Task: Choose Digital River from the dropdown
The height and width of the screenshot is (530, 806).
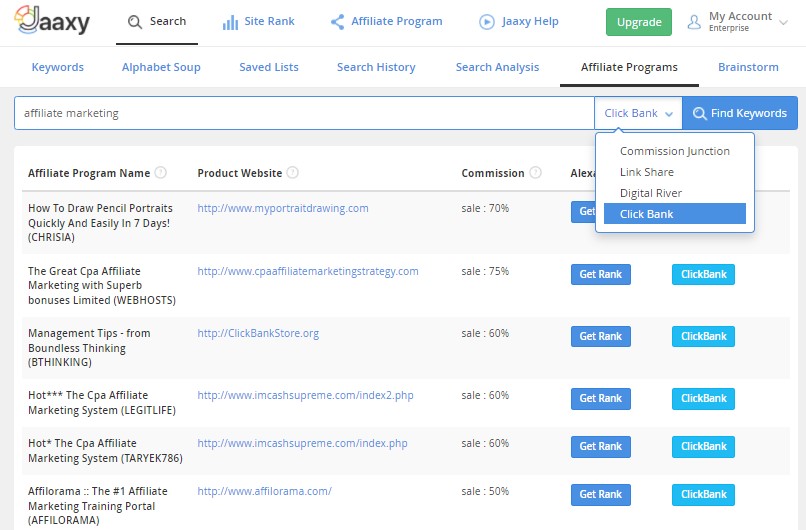Action: pyautogui.click(x=674, y=193)
